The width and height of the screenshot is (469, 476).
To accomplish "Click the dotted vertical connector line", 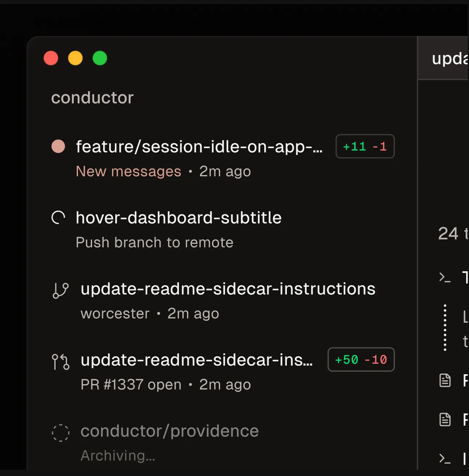I will [445, 328].
